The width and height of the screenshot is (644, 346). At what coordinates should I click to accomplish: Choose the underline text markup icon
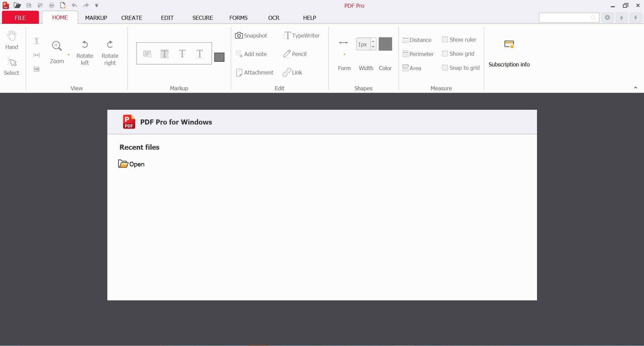(x=200, y=54)
